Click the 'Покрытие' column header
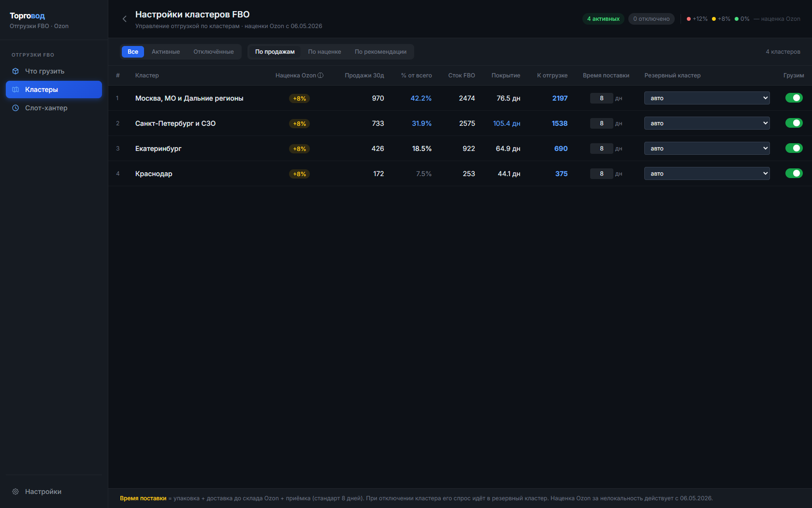The image size is (812, 508). click(506, 75)
